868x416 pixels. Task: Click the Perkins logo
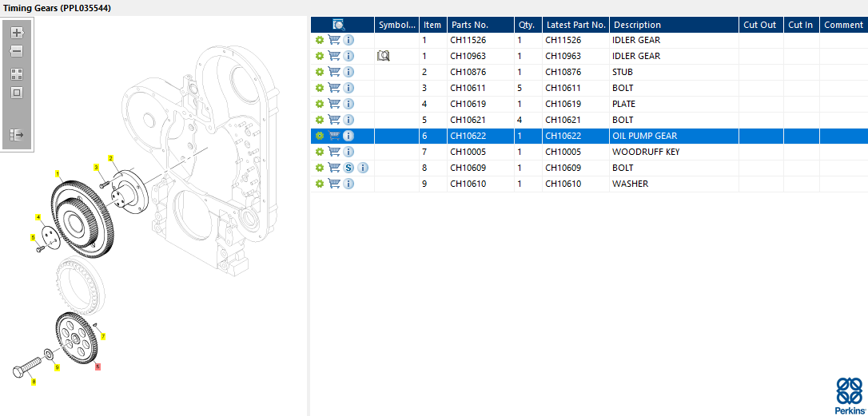tap(849, 395)
